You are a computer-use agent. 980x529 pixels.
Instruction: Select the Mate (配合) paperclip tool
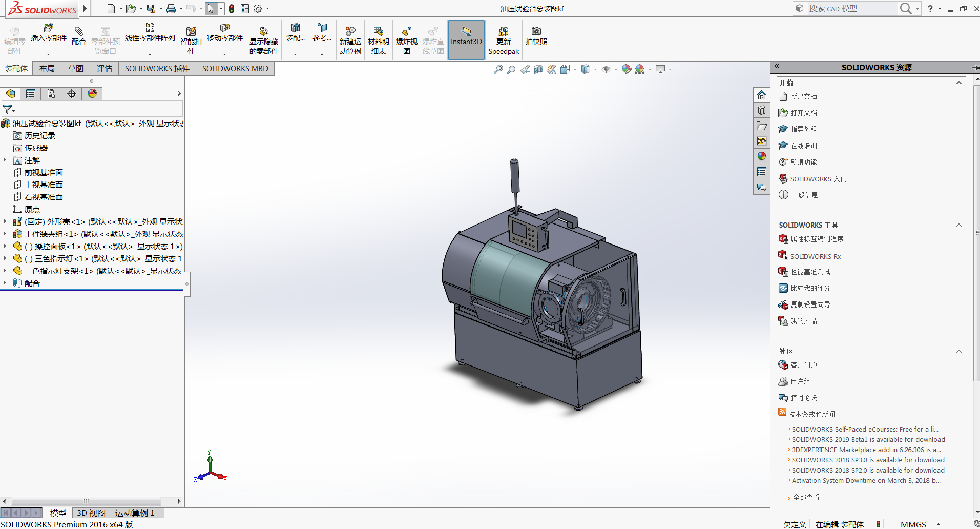78,32
